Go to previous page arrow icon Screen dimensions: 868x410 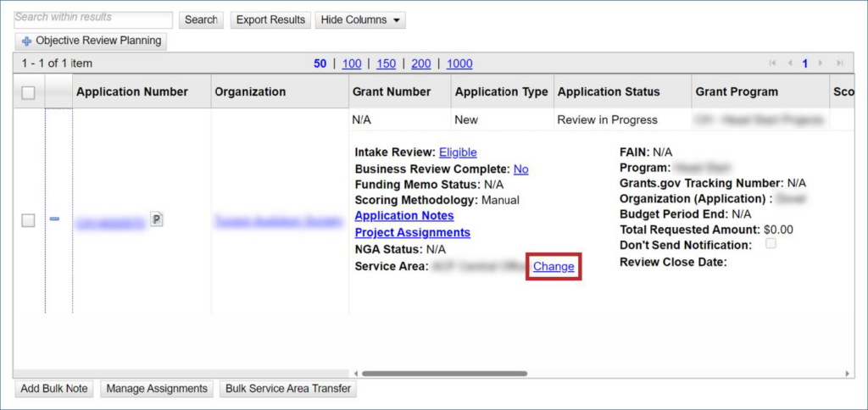point(789,64)
